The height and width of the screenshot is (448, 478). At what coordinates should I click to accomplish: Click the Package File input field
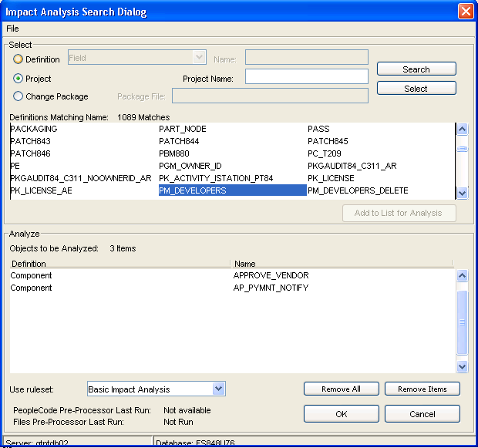click(270, 96)
